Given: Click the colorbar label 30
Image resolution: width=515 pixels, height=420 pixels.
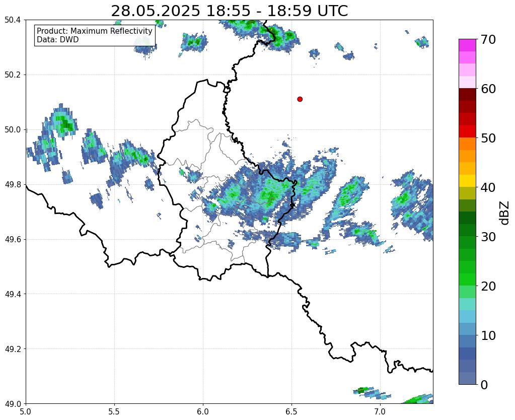Looking at the screenshot, I should coord(488,237).
